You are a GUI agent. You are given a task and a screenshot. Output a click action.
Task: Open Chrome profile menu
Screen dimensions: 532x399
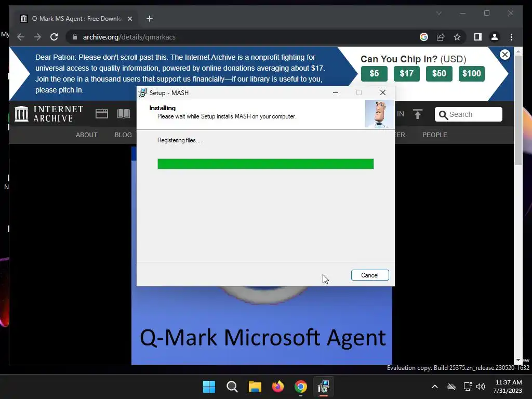495,37
